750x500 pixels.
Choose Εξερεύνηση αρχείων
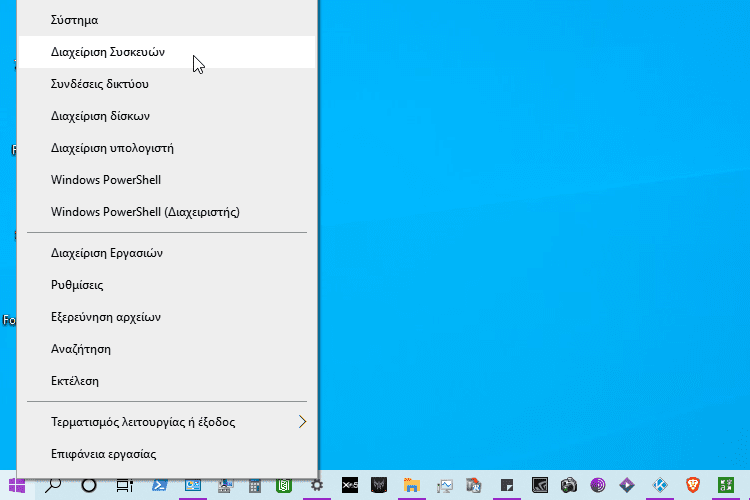(167, 317)
